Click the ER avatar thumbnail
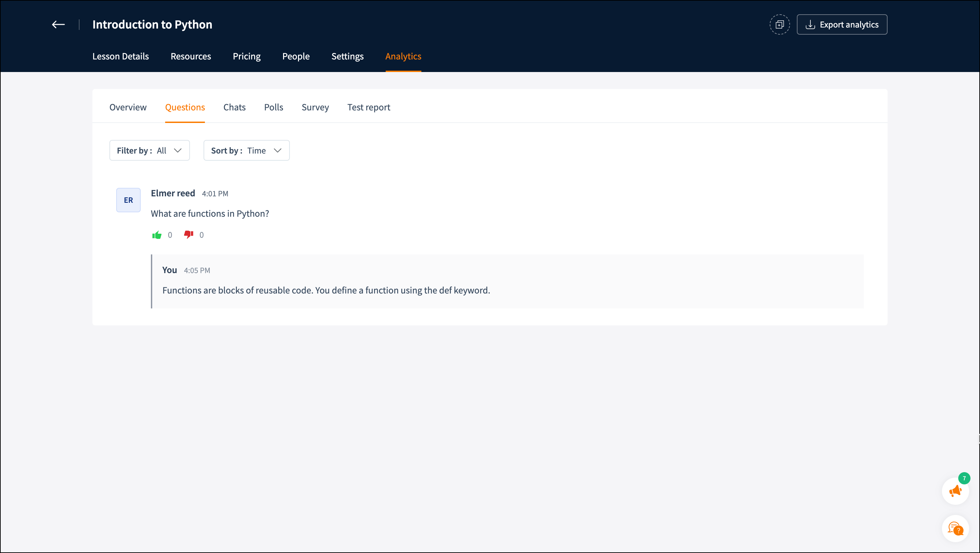 coord(128,200)
